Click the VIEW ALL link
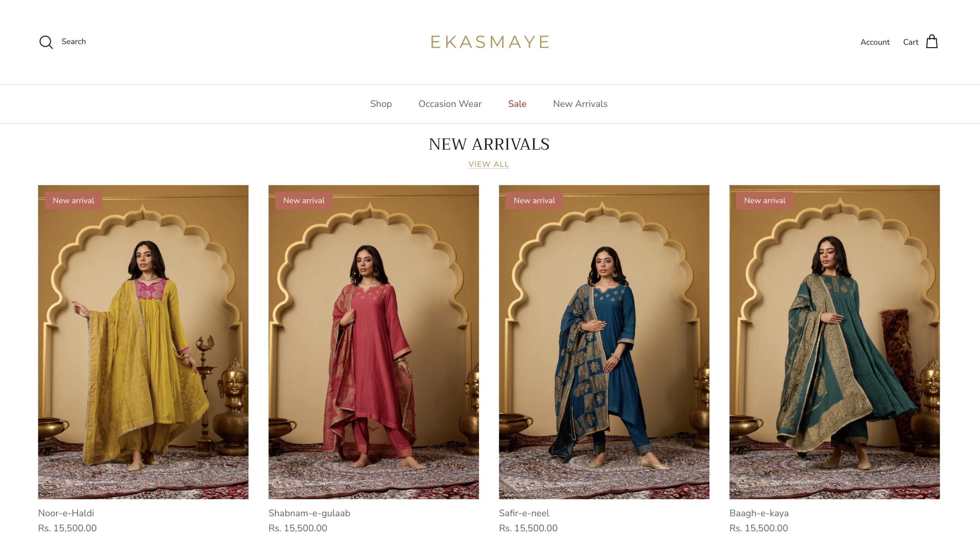The height and width of the screenshot is (558, 980). 488,164
